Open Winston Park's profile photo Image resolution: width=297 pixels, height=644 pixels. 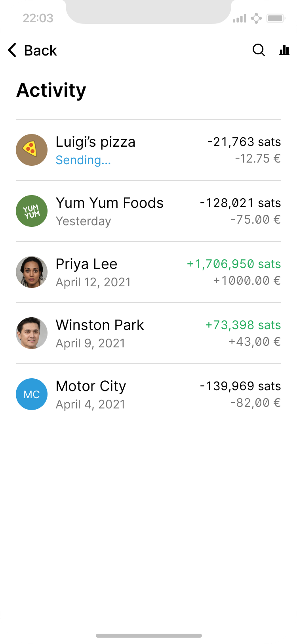click(x=32, y=333)
